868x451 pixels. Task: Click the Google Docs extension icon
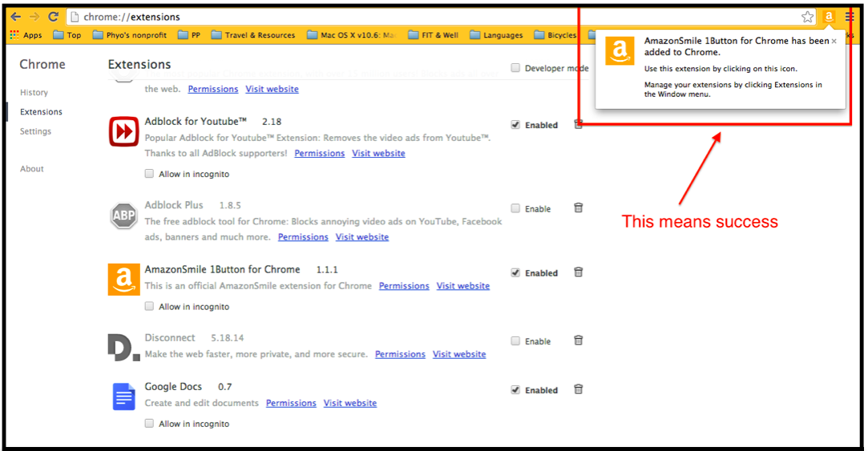[123, 397]
